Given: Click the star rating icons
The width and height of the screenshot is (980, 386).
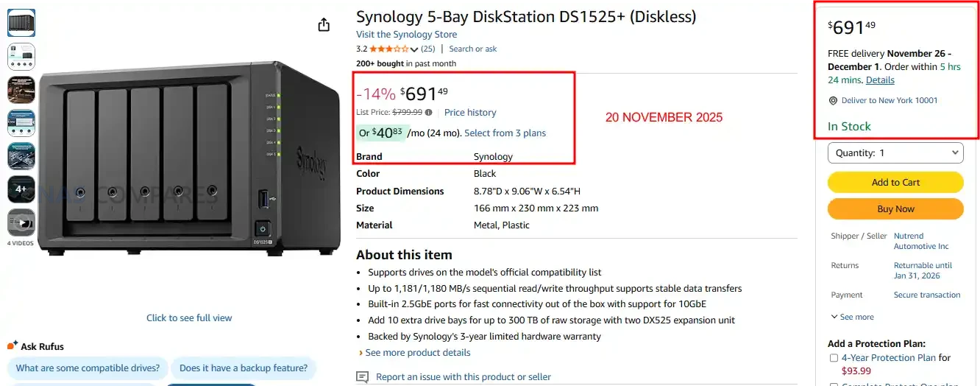Looking at the screenshot, I should pos(388,49).
